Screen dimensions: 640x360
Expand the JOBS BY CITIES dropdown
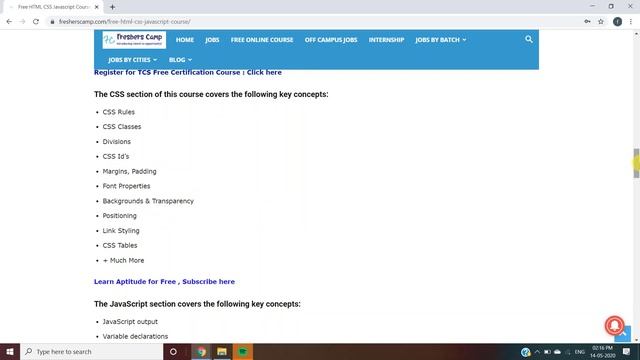[133, 60]
